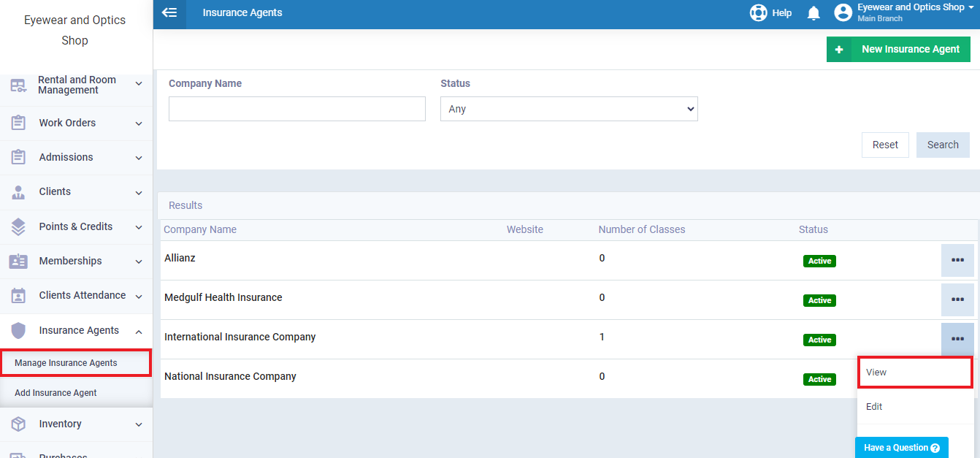This screenshot has height=458, width=980.
Task: Click the Status column header in results
Action: 814,229
